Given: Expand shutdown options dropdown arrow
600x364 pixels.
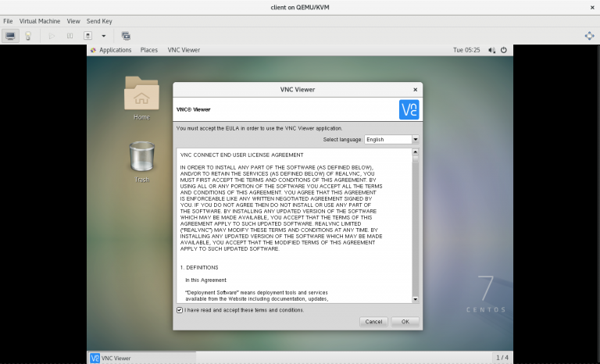Looking at the screenshot, I should (x=103, y=36).
